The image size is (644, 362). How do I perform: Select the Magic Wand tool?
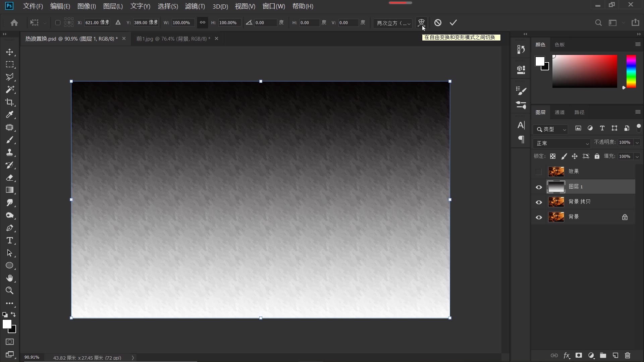pyautogui.click(x=10, y=89)
